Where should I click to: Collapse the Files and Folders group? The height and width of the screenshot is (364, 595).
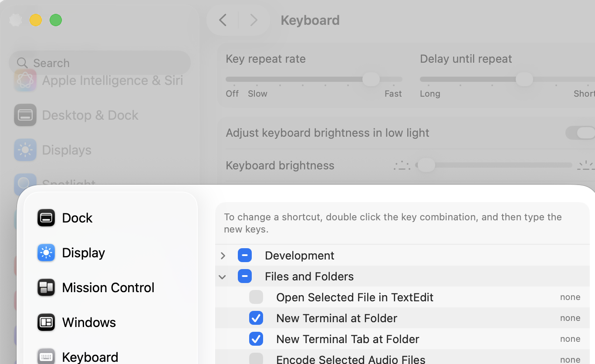223,276
